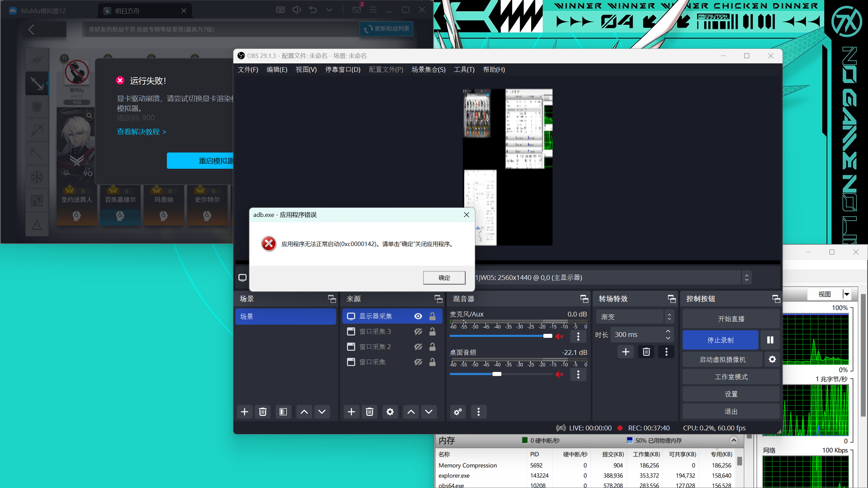
Task: Move scene up with arrow icon
Action: pos(304,412)
